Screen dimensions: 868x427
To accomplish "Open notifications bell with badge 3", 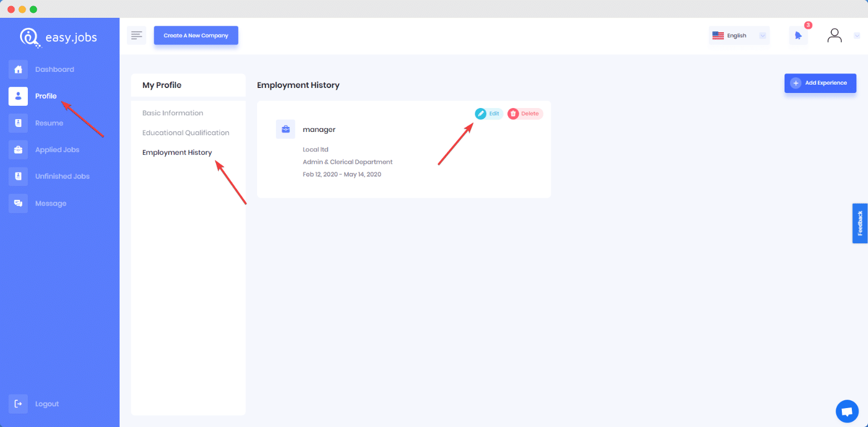I will [798, 35].
